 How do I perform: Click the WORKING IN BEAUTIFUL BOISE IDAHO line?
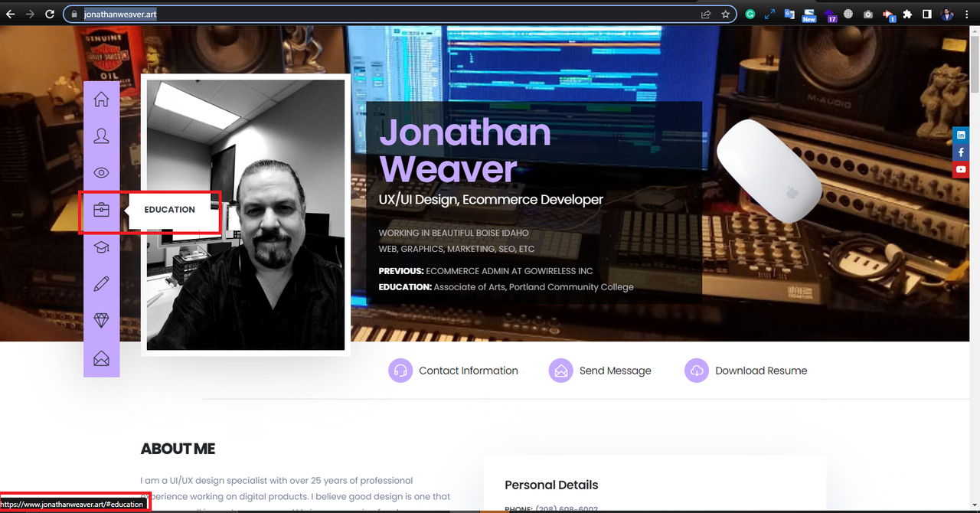tap(453, 233)
